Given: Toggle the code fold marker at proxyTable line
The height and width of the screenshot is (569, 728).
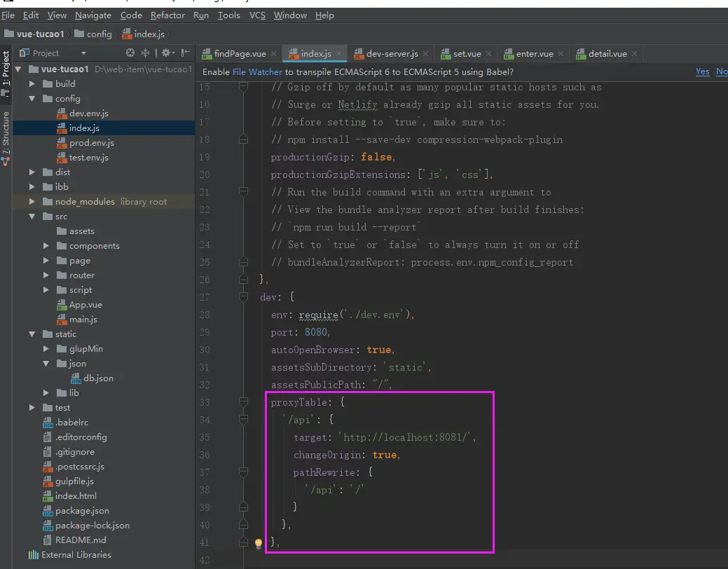Looking at the screenshot, I should pyautogui.click(x=244, y=402).
